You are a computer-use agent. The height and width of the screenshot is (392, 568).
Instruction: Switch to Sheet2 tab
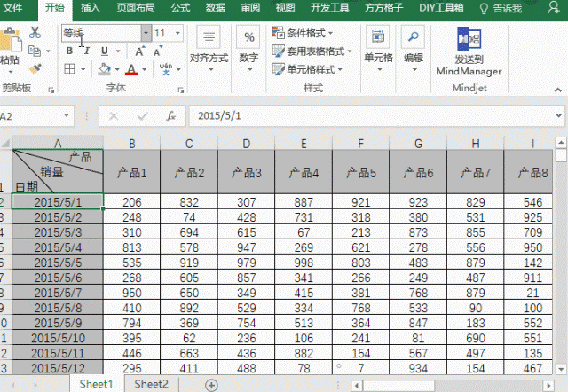pos(151,384)
